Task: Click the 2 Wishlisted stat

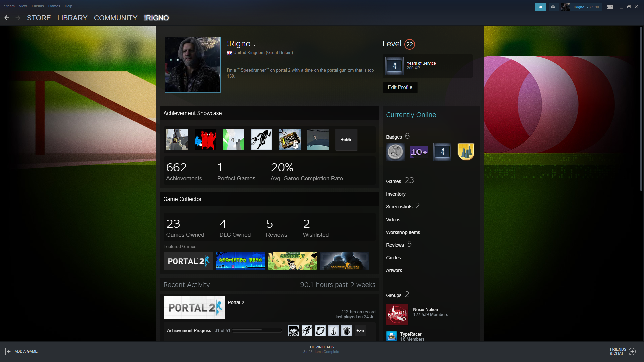Action: 316,228
